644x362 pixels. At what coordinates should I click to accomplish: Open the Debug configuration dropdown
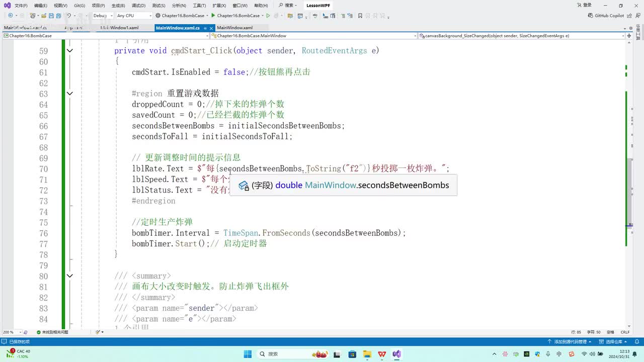[102, 16]
